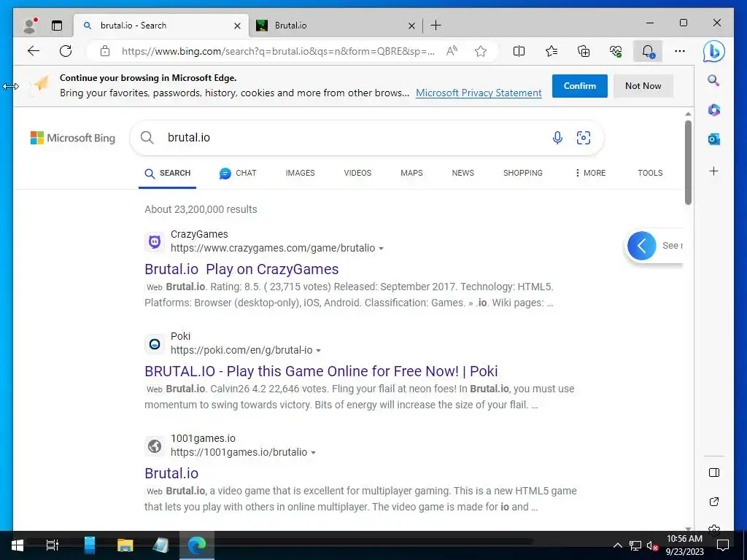This screenshot has width=747, height=560.
Task: Open sidebar search icon
Action: pos(713,80)
